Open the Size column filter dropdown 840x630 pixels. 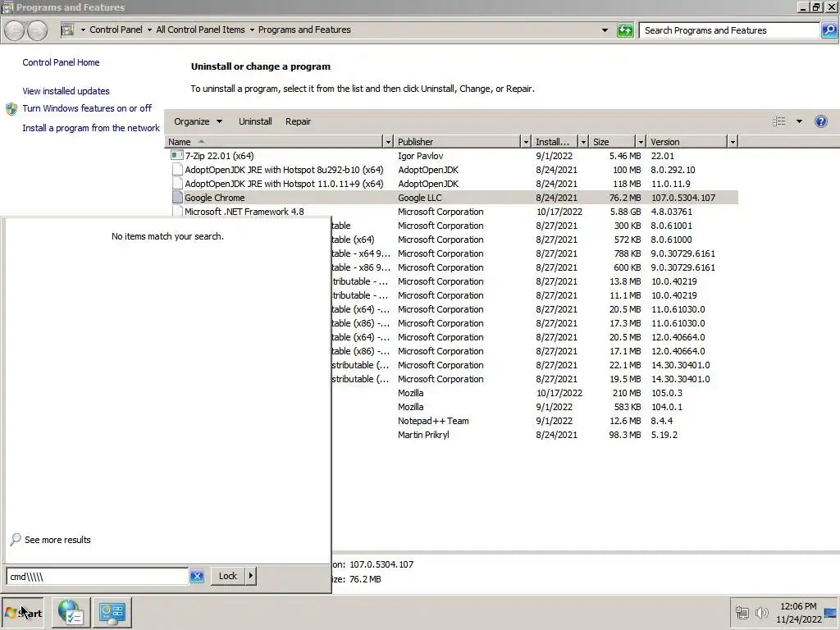[640, 142]
